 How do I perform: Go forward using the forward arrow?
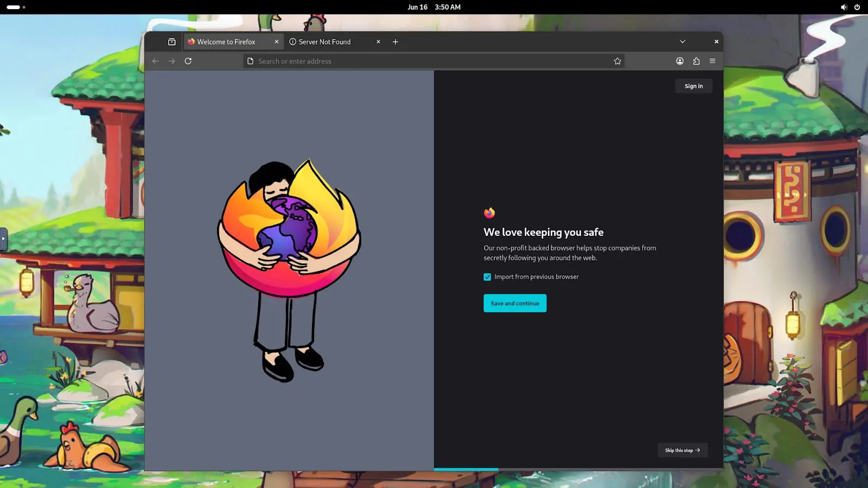(x=172, y=61)
